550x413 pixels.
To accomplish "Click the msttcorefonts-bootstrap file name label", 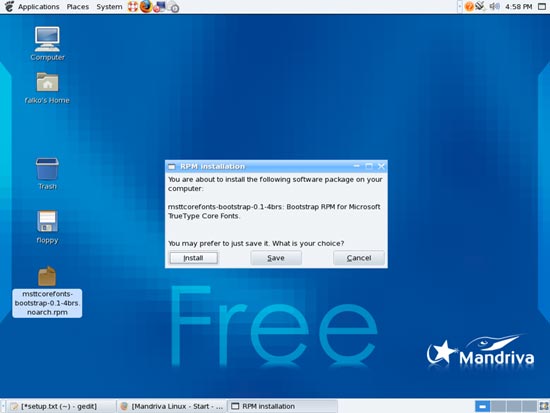I will (x=47, y=303).
